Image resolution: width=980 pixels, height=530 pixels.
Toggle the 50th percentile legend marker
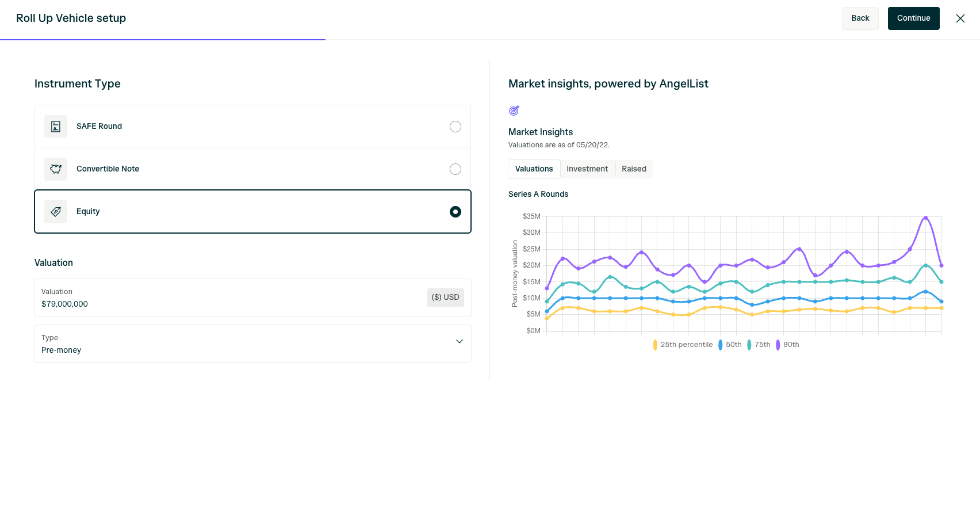tap(720, 345)
